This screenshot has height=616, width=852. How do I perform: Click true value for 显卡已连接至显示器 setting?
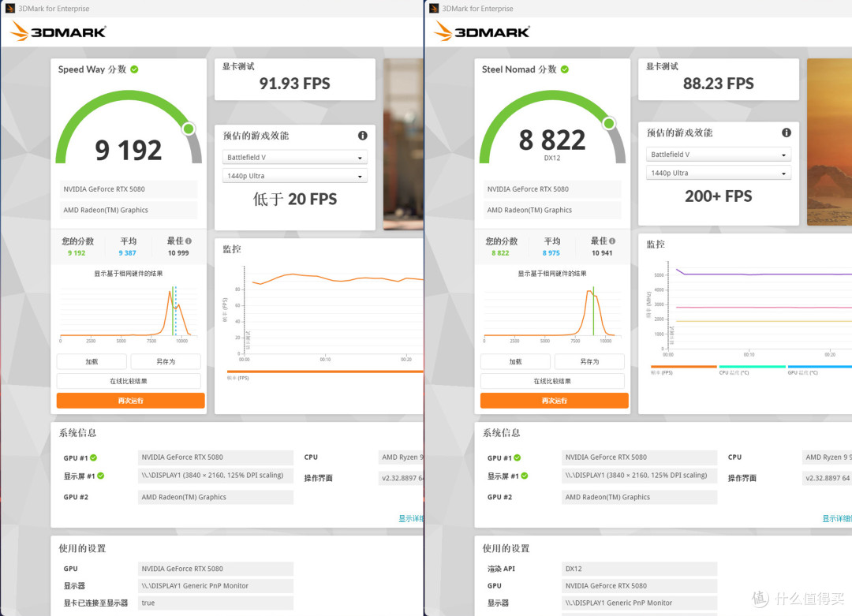[215, 603]
